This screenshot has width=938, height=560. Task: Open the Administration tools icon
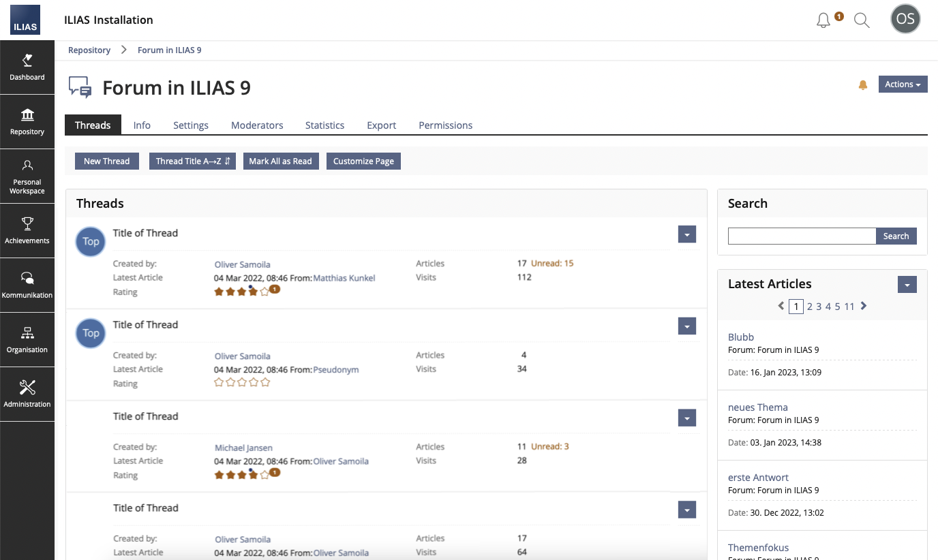click(x=27, y=394)
